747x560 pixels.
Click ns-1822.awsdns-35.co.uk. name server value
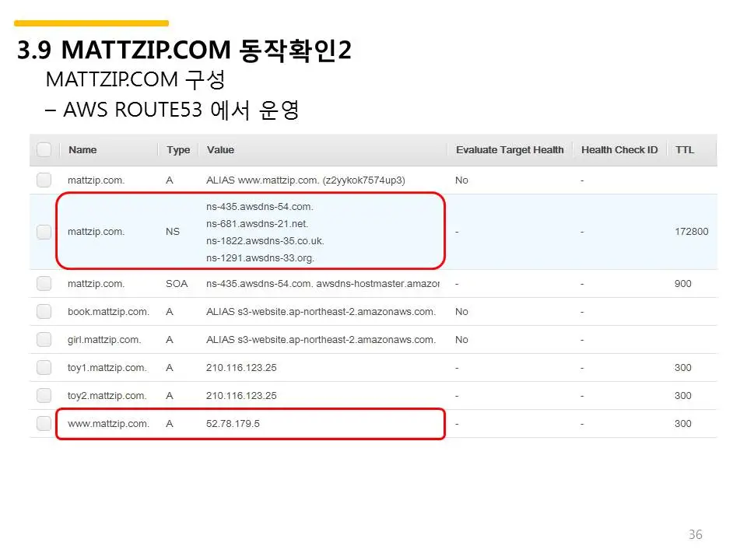tap(265, 241)
